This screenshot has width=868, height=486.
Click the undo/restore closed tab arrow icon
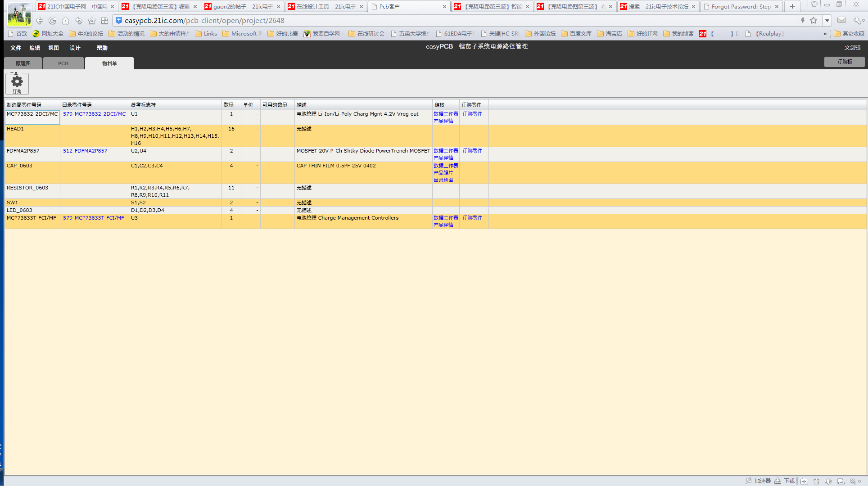(x=79, y=21)
